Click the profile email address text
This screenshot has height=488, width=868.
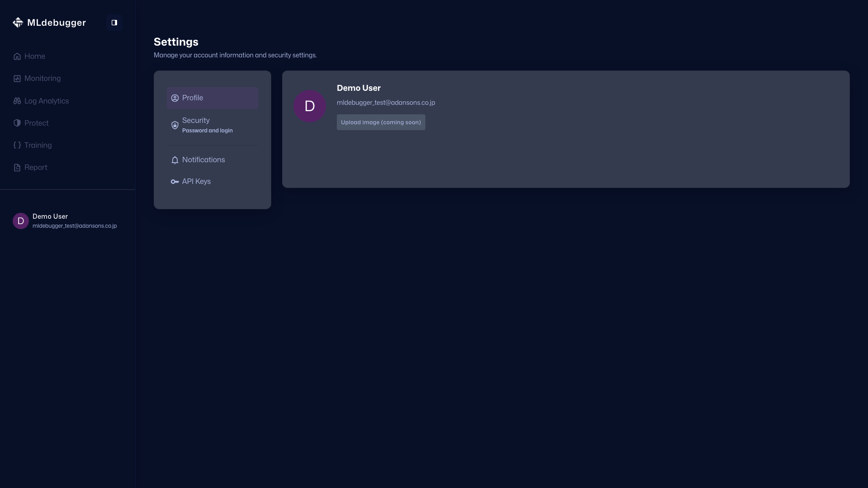coord(386,103)
